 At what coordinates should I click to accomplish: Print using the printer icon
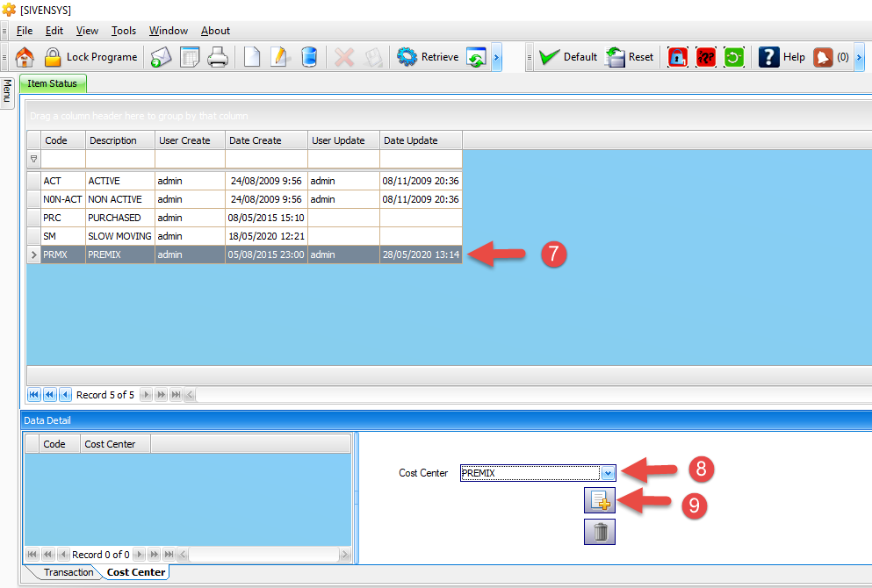(x=218, y=57)
